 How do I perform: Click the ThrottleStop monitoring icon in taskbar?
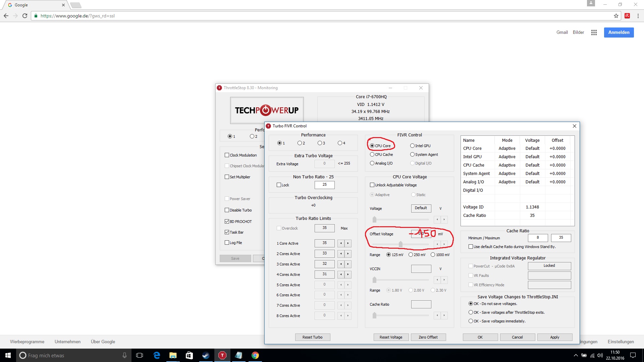pyautogui.click(x=222, y=355)
